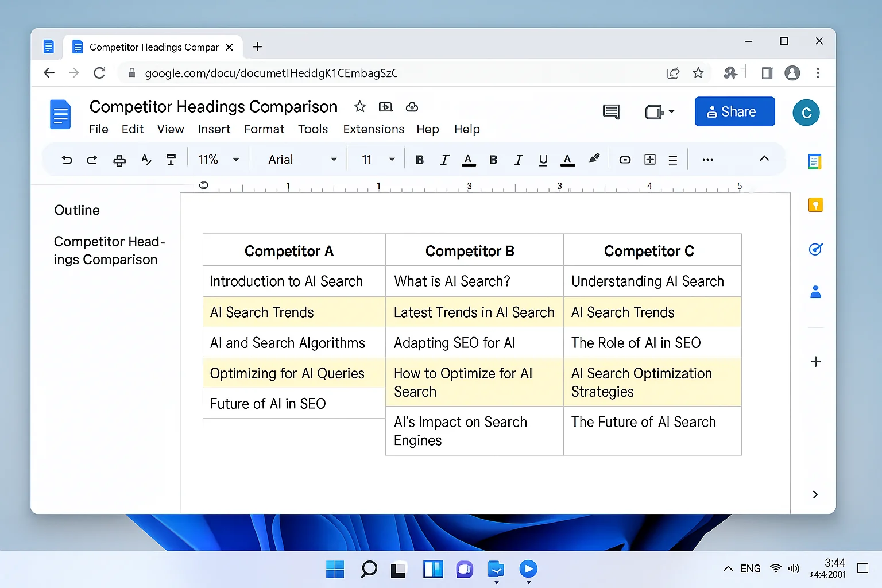The image size is (882, 588).
Task: Open the Arial font family dropdown
Action: point(299,159)
